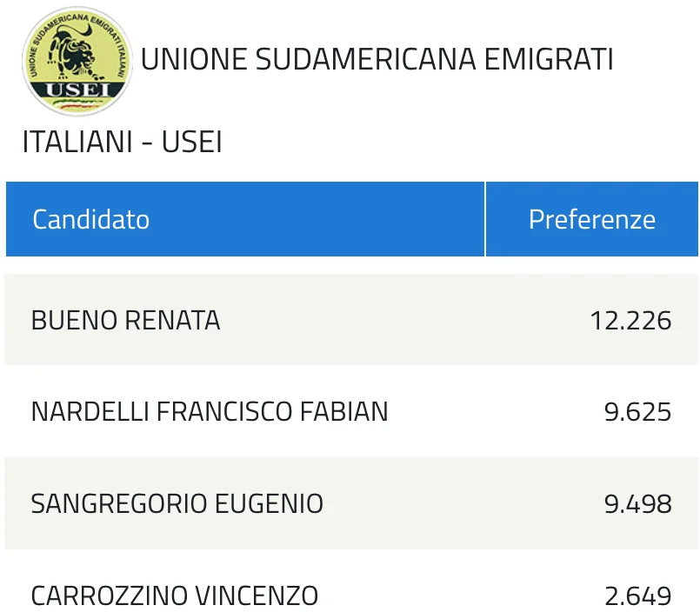Image resolution: width=700 pixels, height=612 pixels.
Task: Click the ITALIANI - USEI title text
Action: [122, 142]
